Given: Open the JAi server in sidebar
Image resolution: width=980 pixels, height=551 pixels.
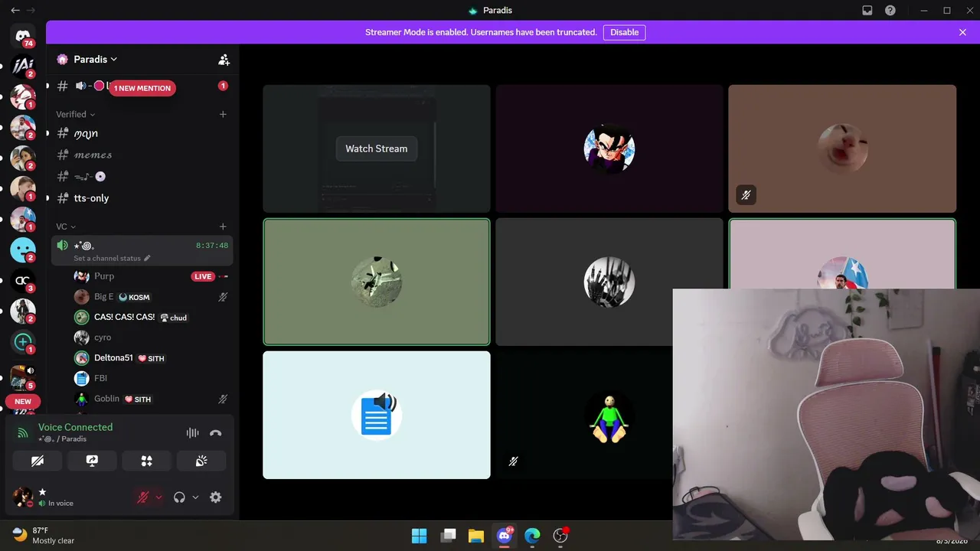Looking at the screenshot, I should 23,67.
